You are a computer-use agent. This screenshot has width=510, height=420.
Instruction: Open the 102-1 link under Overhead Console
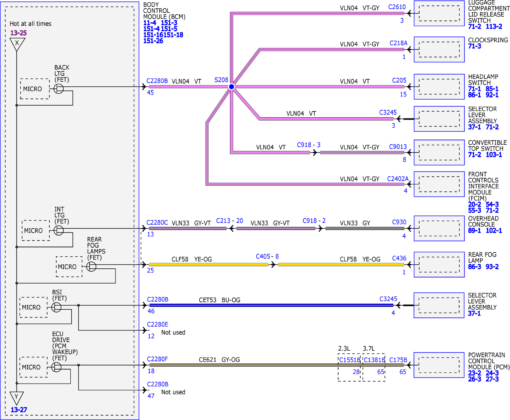pyautogui.click(x=494, y=231)
